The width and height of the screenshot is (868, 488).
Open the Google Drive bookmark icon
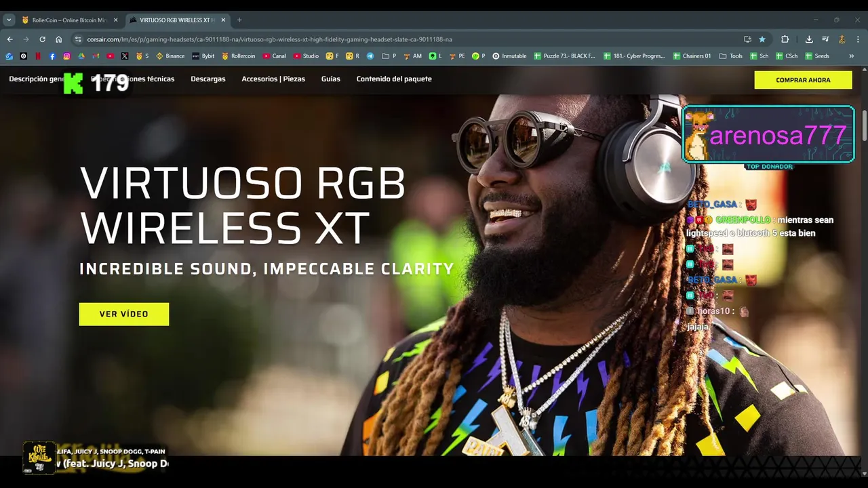click(x=81, y=56)
